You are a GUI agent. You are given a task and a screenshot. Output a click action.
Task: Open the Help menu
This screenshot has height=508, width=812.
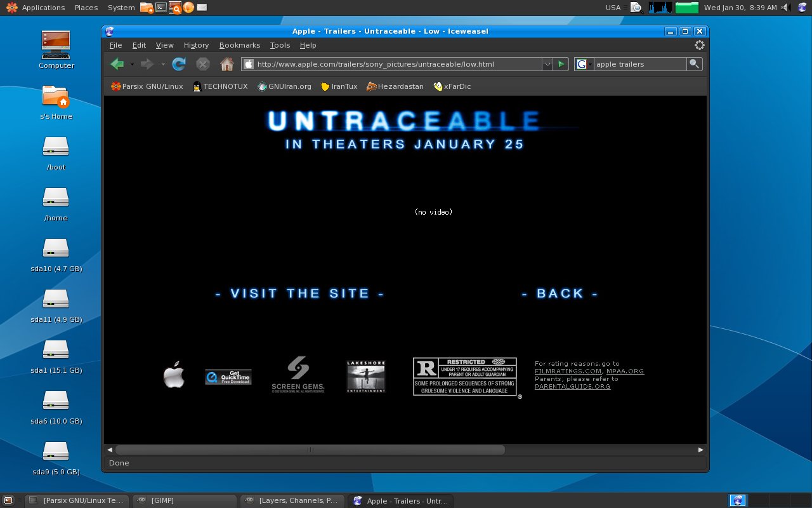coord(308,45)
